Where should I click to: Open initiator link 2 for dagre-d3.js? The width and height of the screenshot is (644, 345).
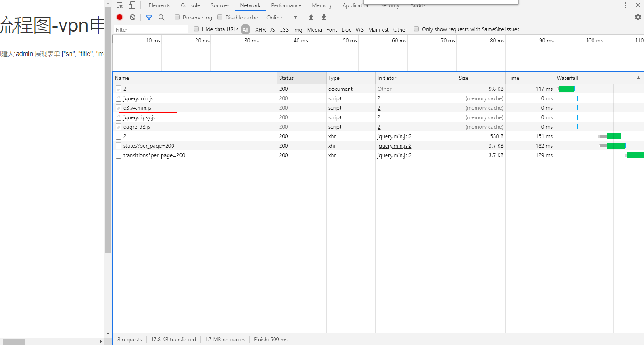pos(379,127)
